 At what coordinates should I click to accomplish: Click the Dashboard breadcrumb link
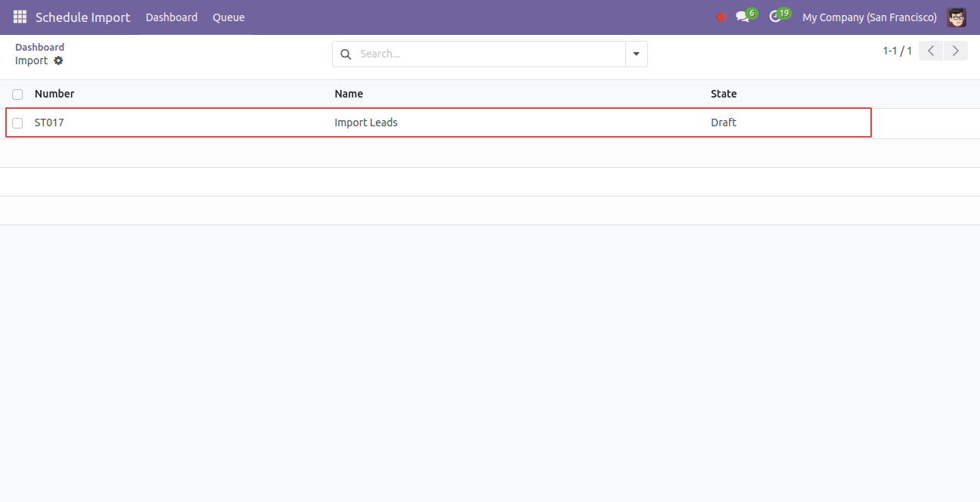point(39,47)
